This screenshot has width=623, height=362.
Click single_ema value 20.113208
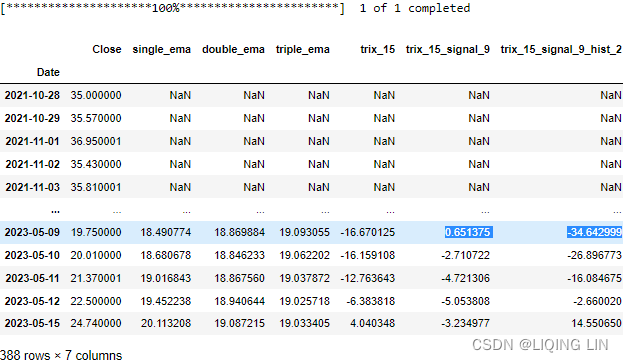(x=166, y=323)
